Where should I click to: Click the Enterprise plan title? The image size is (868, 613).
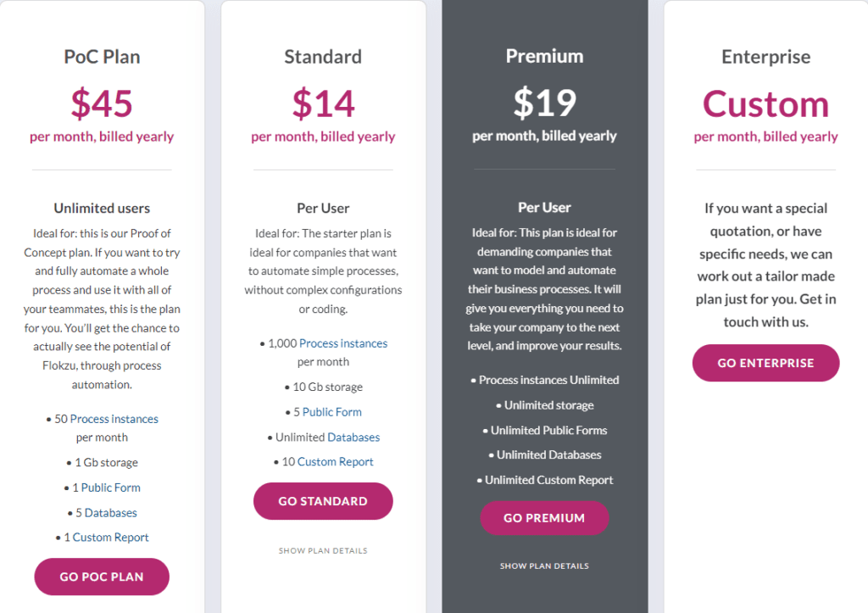point(765,57)
